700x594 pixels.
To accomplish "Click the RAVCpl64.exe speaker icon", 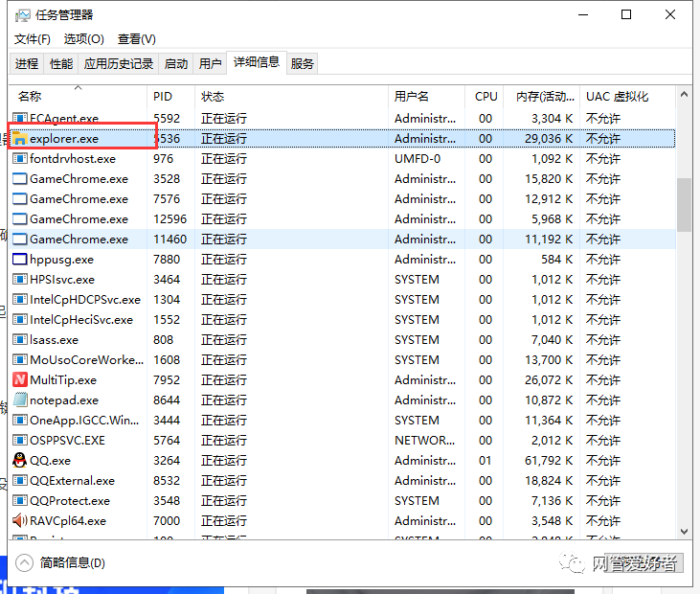I will pos(19,520).
